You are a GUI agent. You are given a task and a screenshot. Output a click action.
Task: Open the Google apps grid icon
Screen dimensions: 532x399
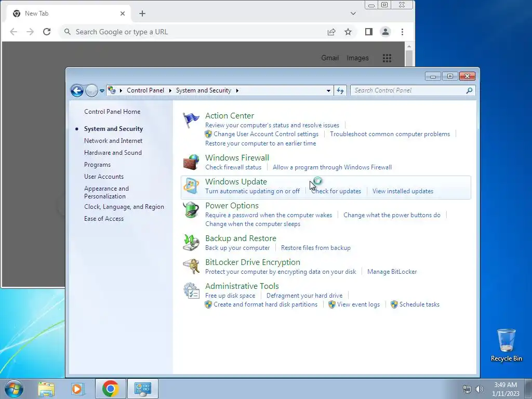click(x=387, y=58)
